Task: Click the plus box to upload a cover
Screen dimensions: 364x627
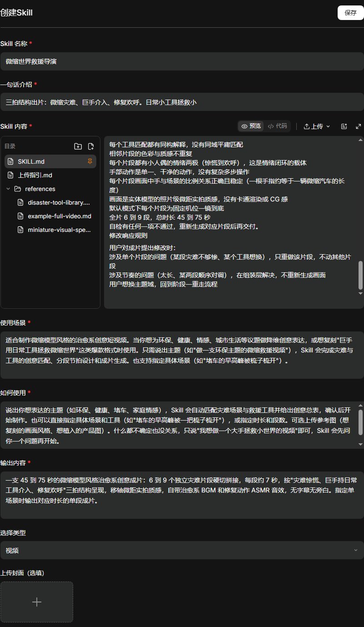Action: (x=36, y=602)
